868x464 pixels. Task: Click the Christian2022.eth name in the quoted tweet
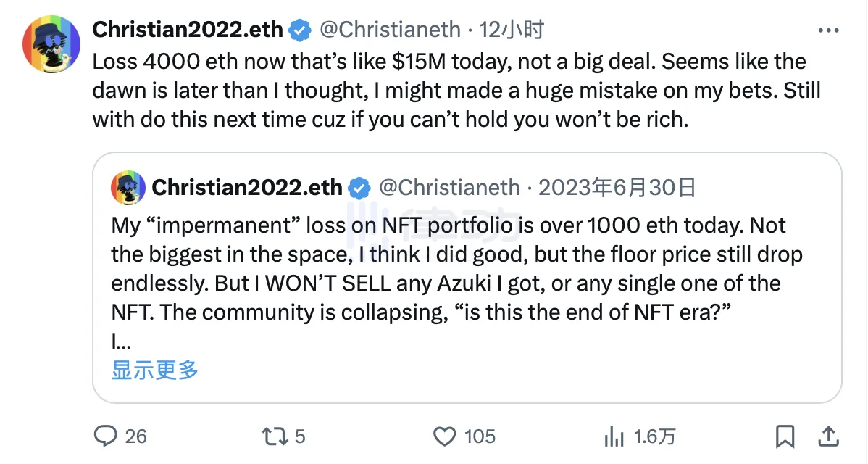point(247,188)
